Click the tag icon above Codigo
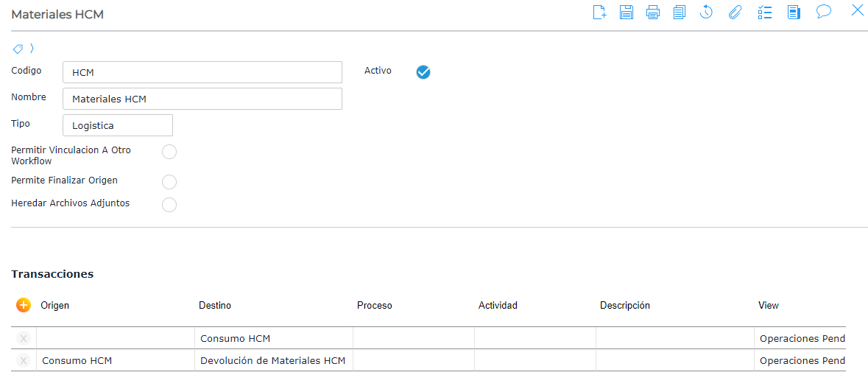This screenshot has width=868, height=375. [x=18, y=49]
